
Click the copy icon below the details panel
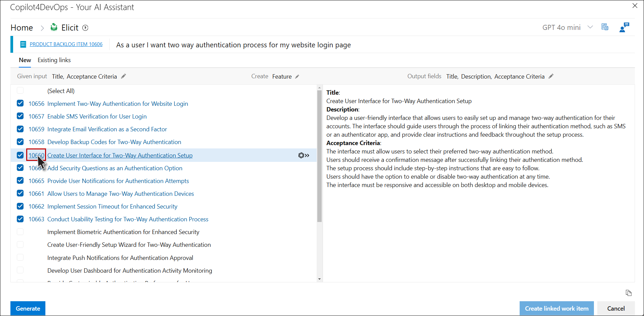629,293
